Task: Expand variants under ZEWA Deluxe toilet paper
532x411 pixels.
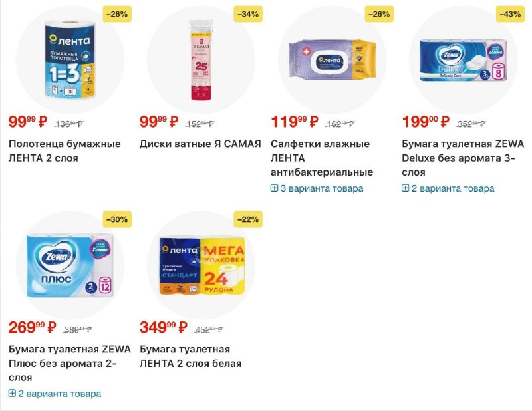Action: (x=453, y=188)
